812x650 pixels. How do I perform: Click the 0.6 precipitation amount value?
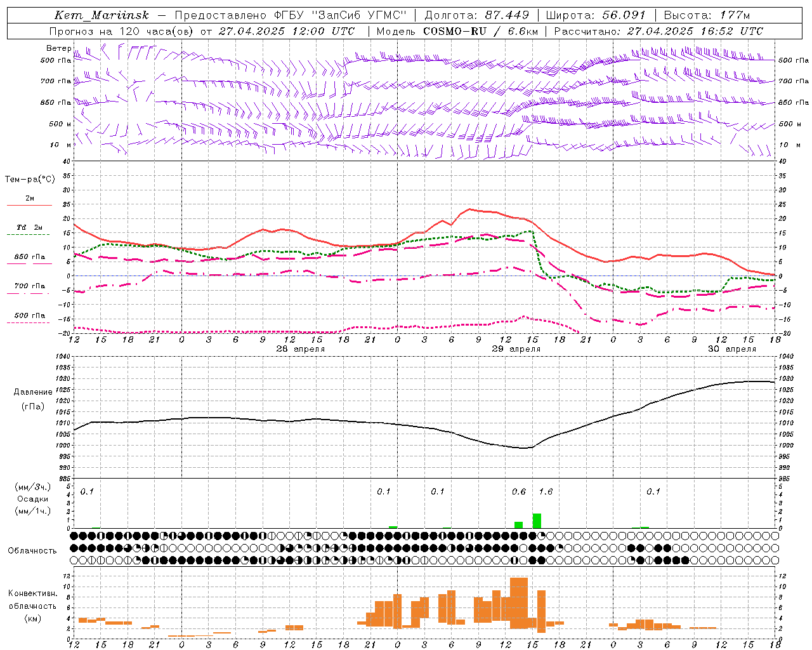coord(519,491)
